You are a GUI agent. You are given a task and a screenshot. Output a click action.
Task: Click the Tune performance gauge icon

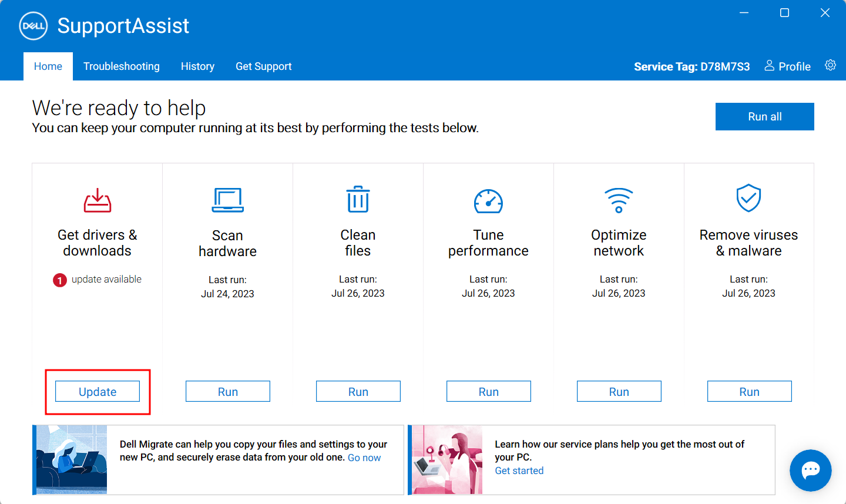click(488, 201)
